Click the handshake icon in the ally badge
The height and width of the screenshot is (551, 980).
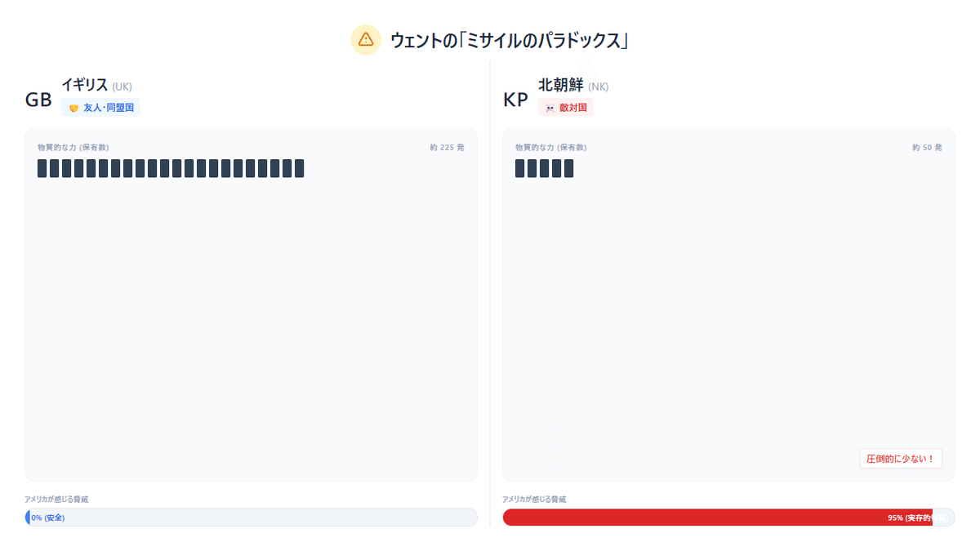pyautogui.click(x=73, y=108)
